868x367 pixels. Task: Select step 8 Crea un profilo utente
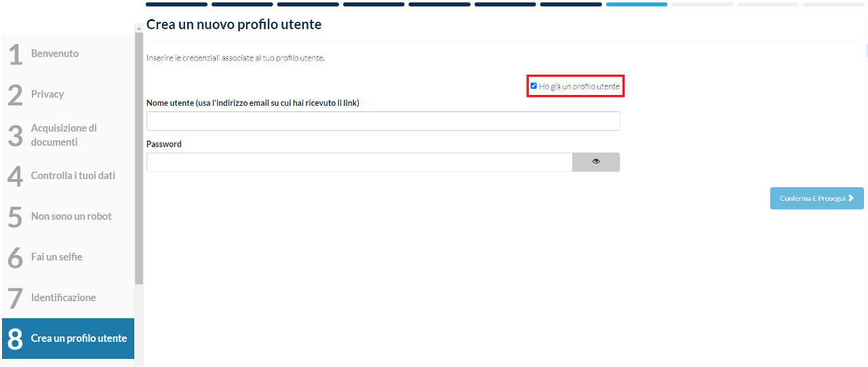coord(79,339)
